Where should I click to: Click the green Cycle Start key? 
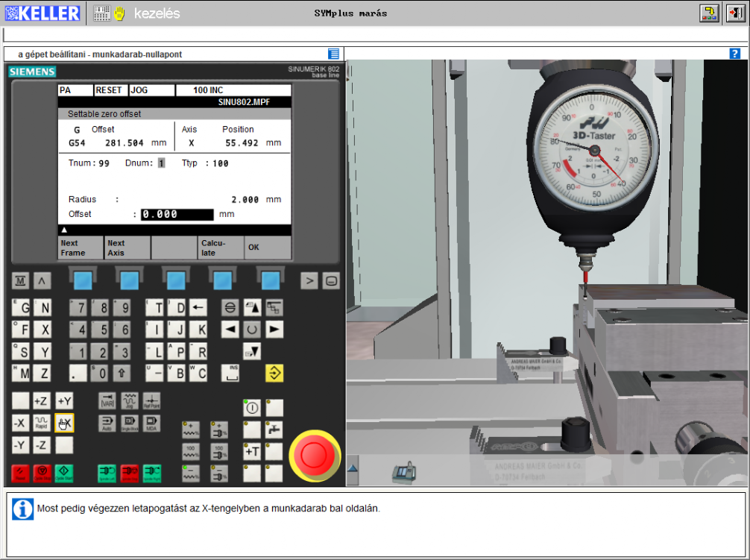pos(64,474)
